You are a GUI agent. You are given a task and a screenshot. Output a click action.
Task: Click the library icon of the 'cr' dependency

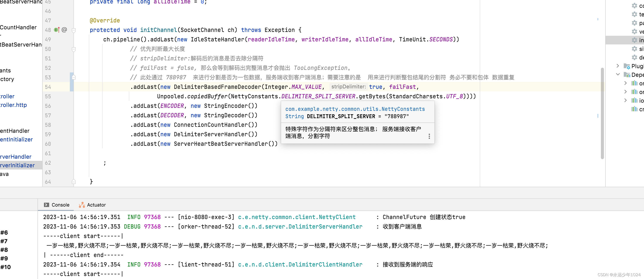pyautogui.click(x=635, y=109)
